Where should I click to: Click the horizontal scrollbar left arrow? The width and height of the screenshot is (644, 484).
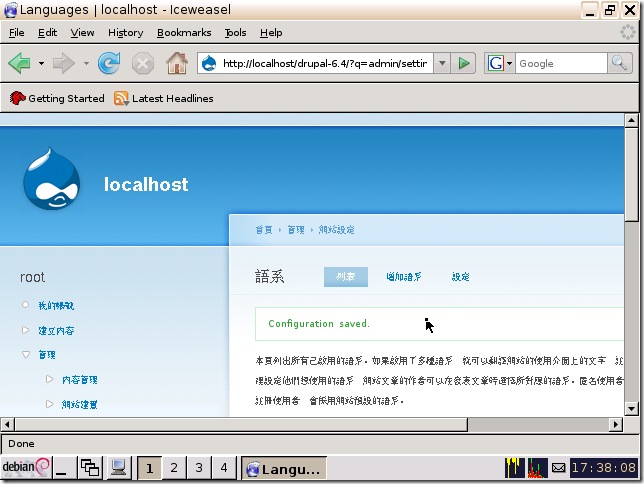click(7, 424)
